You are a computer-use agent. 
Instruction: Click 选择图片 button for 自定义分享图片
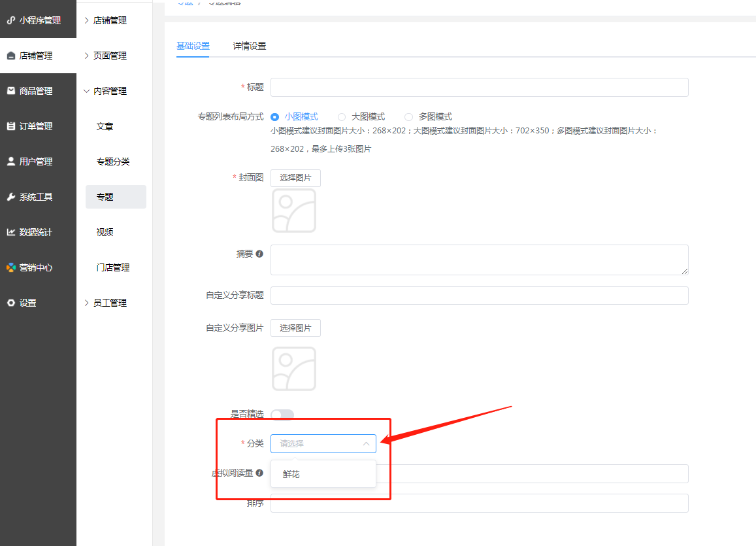(295, 328)
